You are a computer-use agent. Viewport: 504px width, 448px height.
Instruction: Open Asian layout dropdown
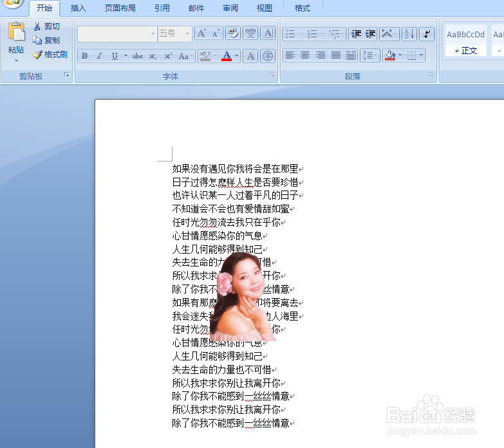tap(389, 33)
